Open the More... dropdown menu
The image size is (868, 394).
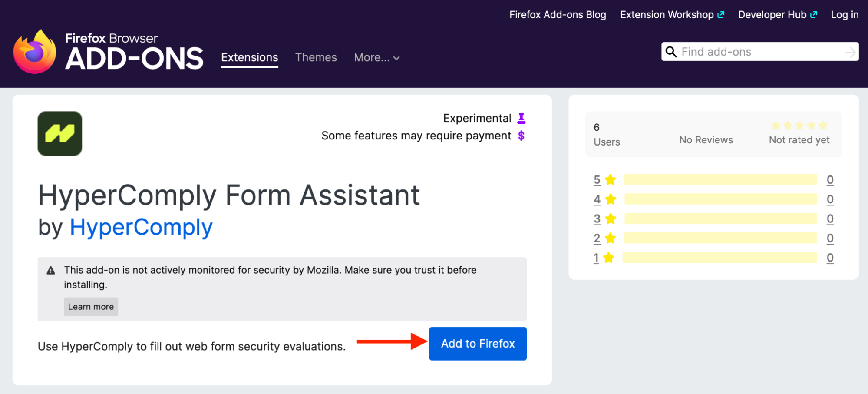pyautogui.click(x=376, y=57)
